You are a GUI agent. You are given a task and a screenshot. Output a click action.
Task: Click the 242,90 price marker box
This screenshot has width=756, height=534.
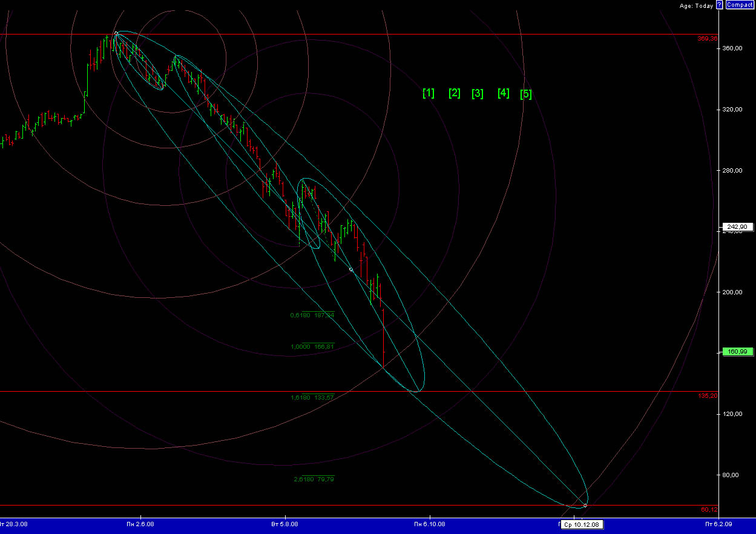click(738, 226)
